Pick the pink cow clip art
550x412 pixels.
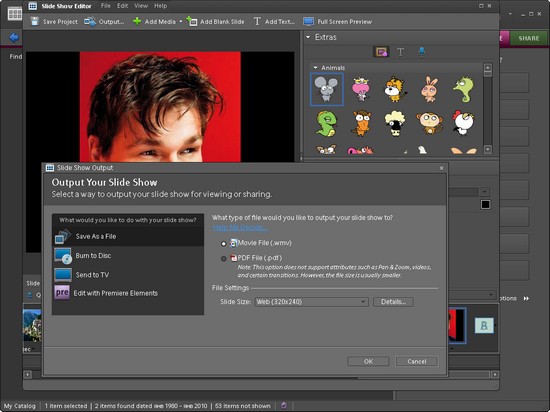click(x=361, y=89)
